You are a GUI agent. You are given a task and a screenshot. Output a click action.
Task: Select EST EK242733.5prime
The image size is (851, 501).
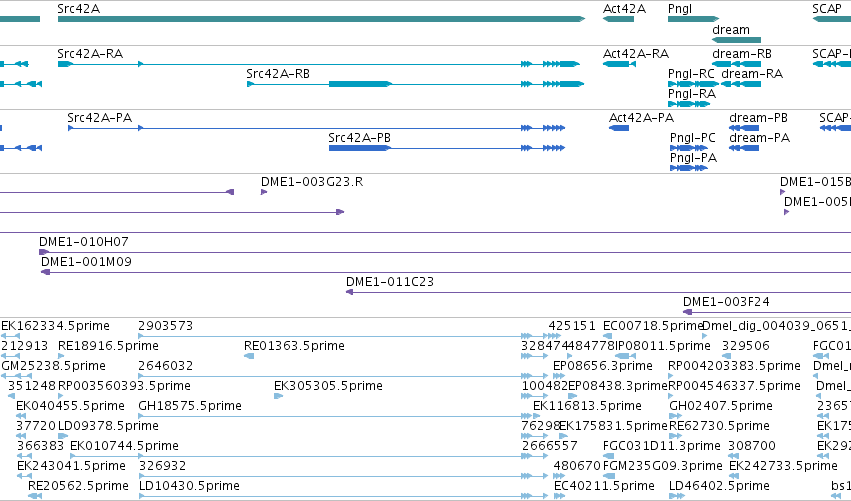pyautogui.click(x=783, y=466)
